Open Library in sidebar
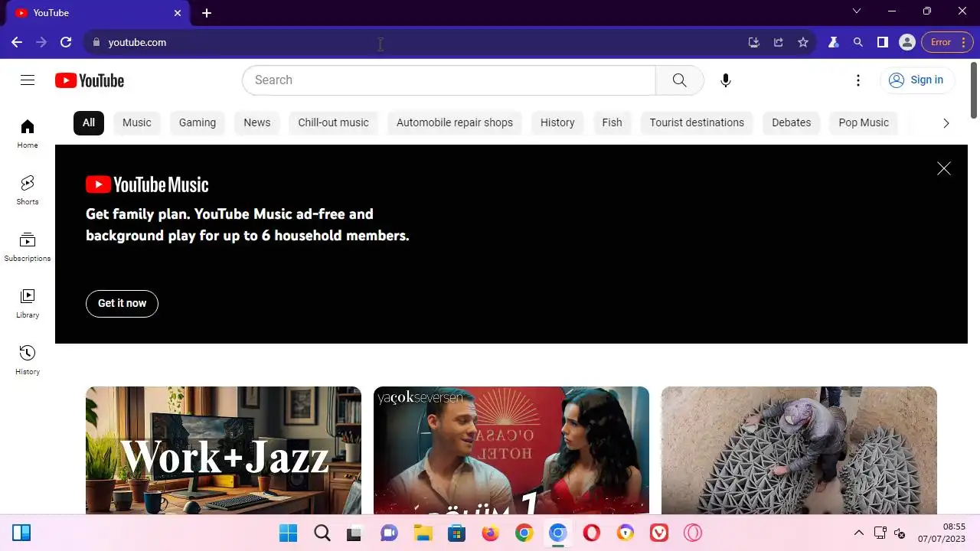 [x=28, y=303]
